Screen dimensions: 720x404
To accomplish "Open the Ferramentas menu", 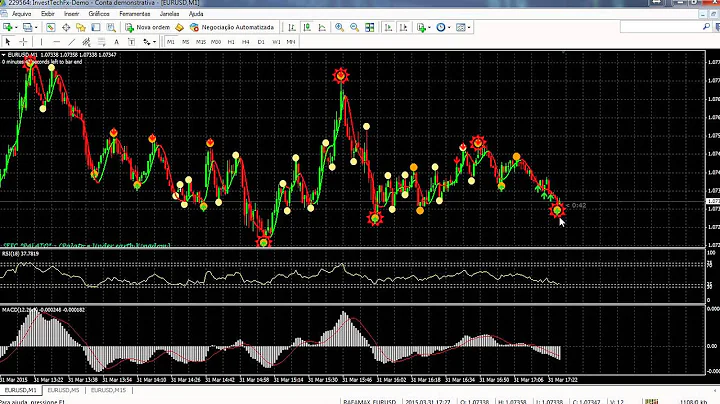I will point(135,14).
